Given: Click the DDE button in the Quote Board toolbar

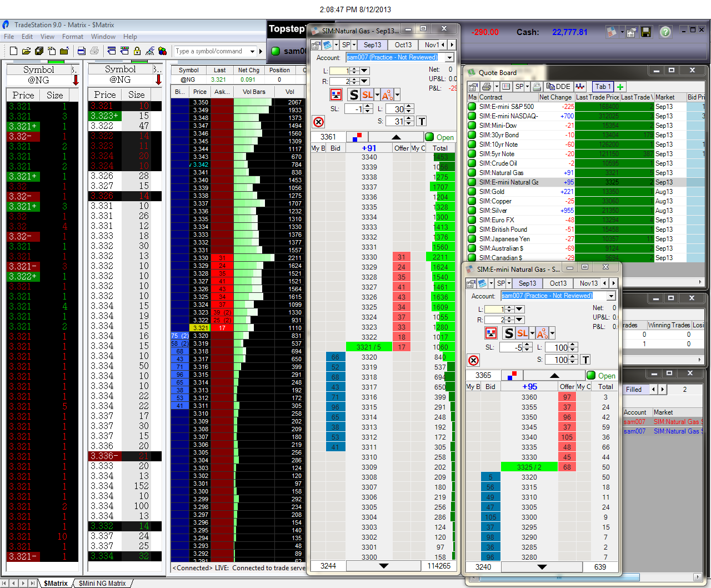Looking at the screenshot, I should tap(559, 87).
